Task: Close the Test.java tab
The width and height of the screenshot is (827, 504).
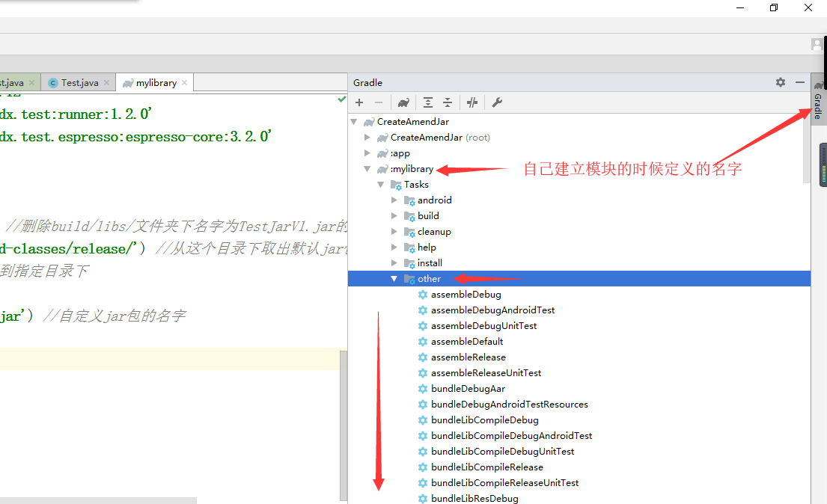Action: (106, 83)
